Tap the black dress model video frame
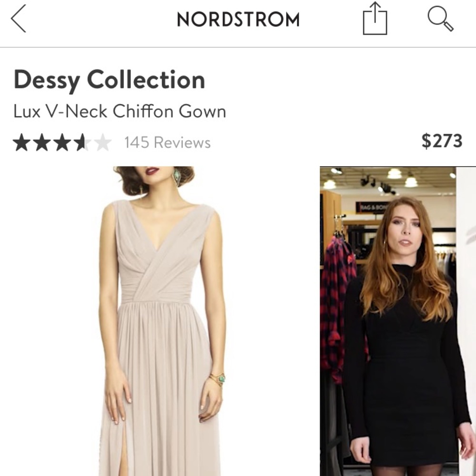476x476 pixels. [397, 319]
